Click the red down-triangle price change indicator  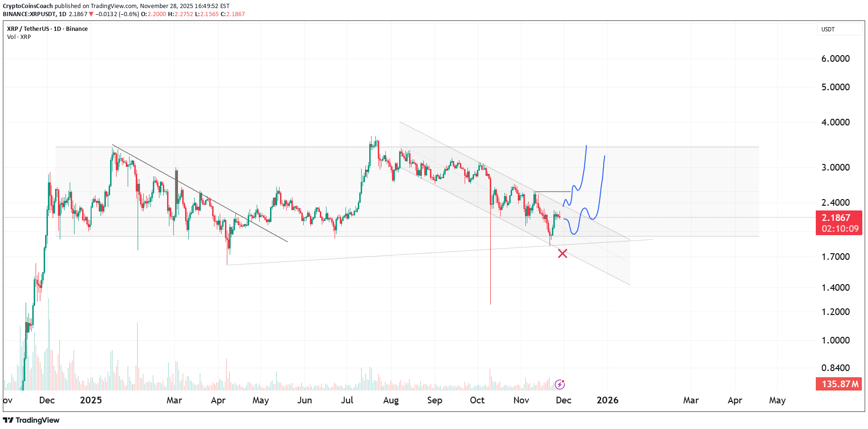click(x=91, y=14)
